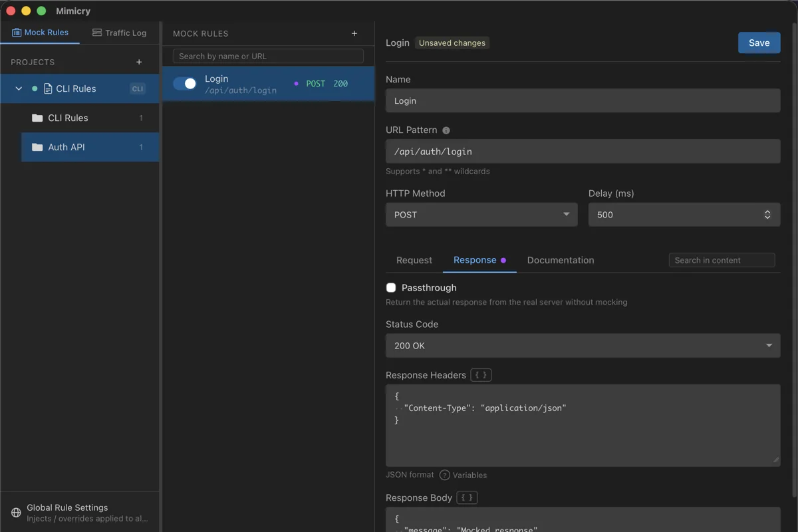Click inside the Response Body editor

[583, 519]
